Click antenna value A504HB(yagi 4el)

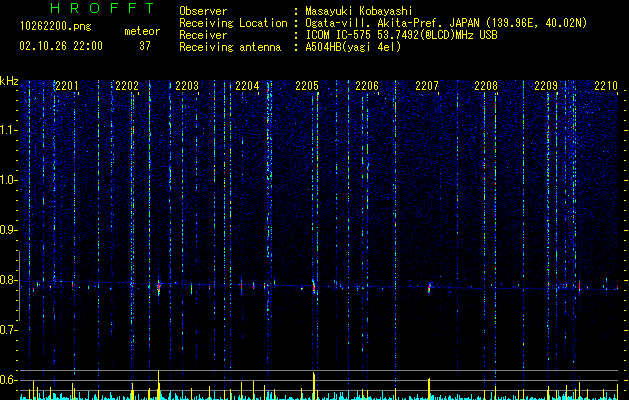pos(353,47)
